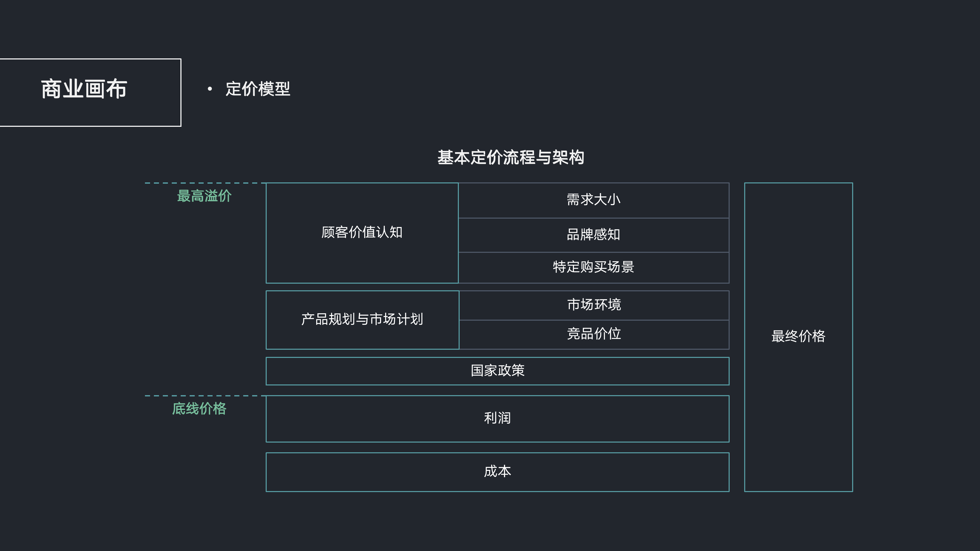Select the 利润 box
980x551 pixels.
point(497,418)
